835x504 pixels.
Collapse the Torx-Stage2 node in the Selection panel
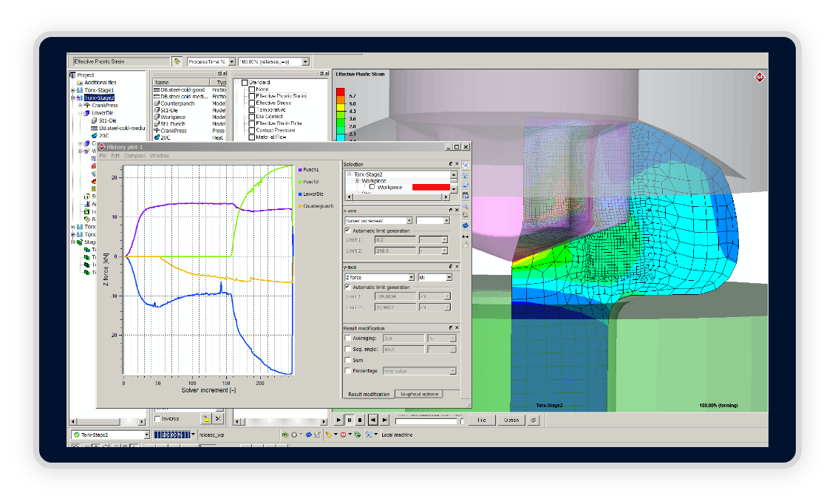point(350,174)
